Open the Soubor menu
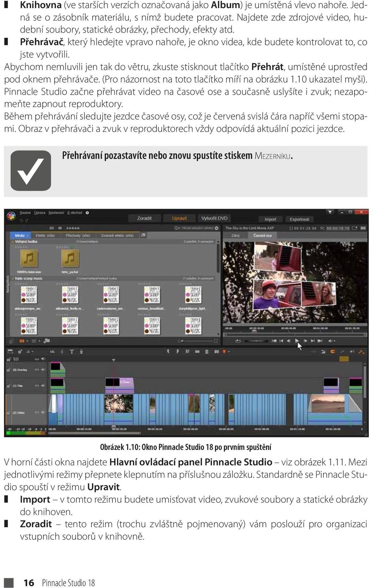Screen dimensions: 372x588 [25, 213]
